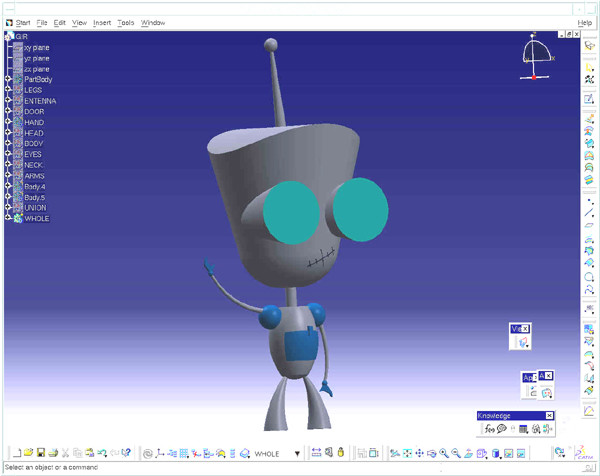The image size is (600, 476).
Task: Click the teal left eye of the model
Action: pos(291,212)
